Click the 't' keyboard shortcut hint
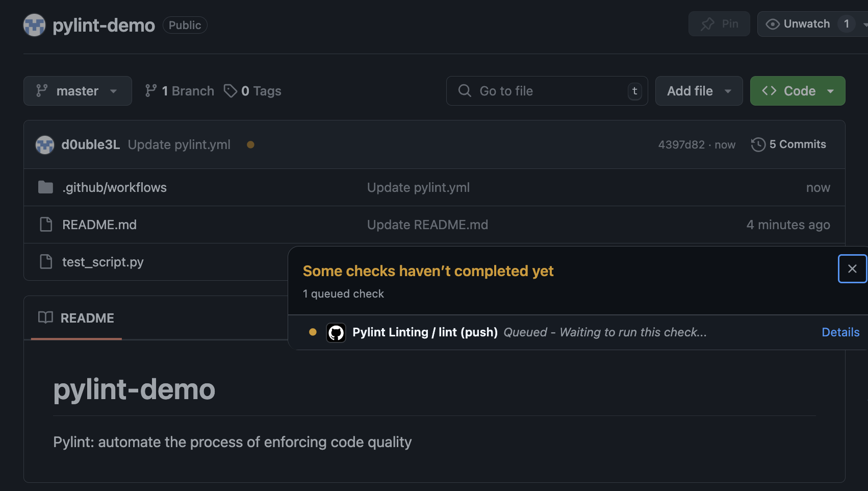 pyautogui.click(x=634, y=91)
